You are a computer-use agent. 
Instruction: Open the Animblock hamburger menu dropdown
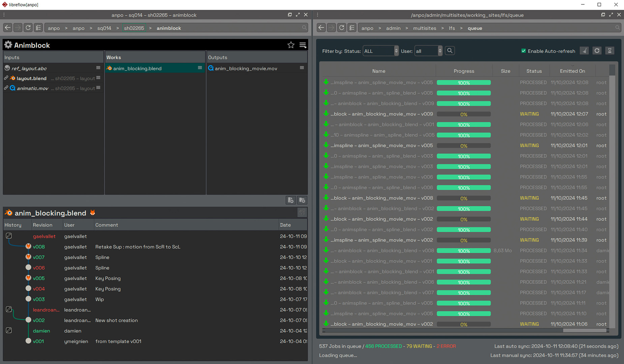click(x=303, y=45)
